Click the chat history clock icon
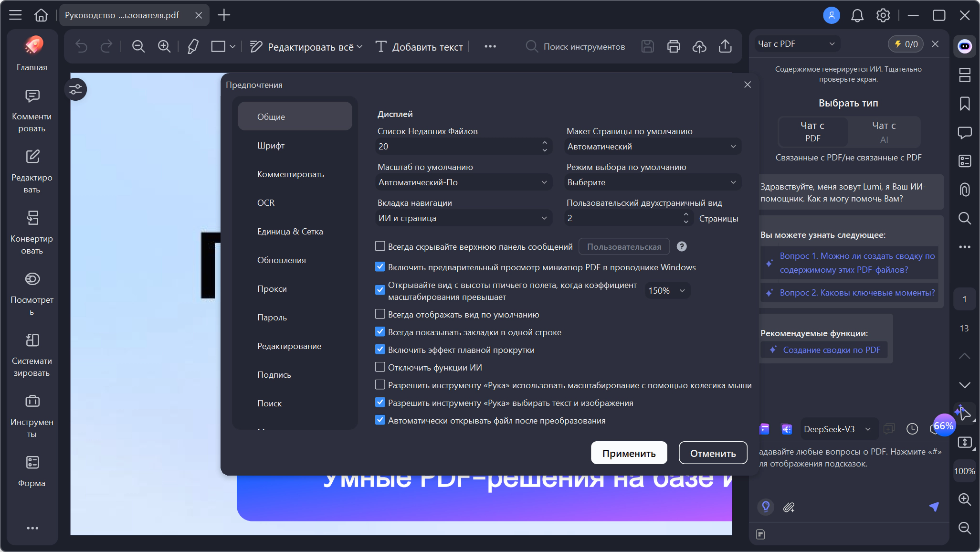 click(x=912, y=429)
